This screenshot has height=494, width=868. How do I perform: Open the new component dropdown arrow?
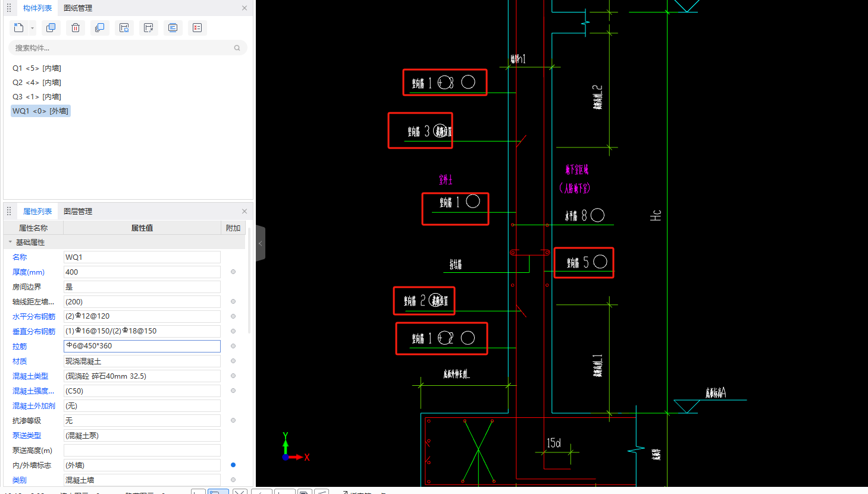[x=32, y=28]
